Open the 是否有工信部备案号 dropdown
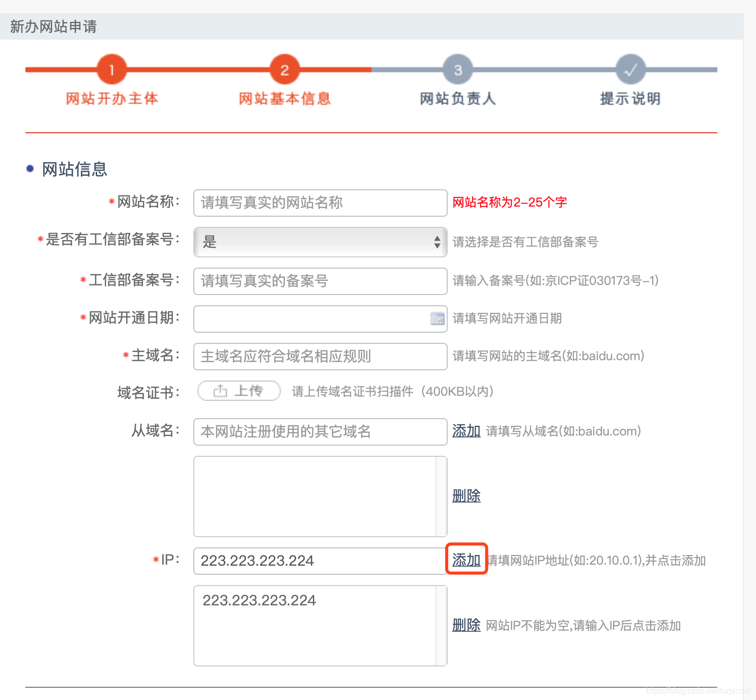This screenshot has width=756, height=700. [x=320, y=242]
